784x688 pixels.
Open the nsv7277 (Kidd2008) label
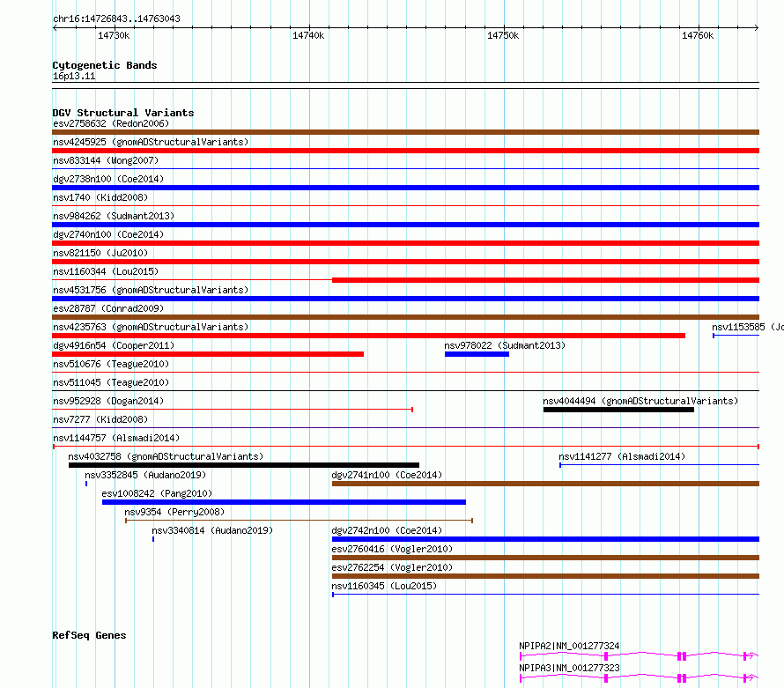pyautogui.click(x=100, y=419)
